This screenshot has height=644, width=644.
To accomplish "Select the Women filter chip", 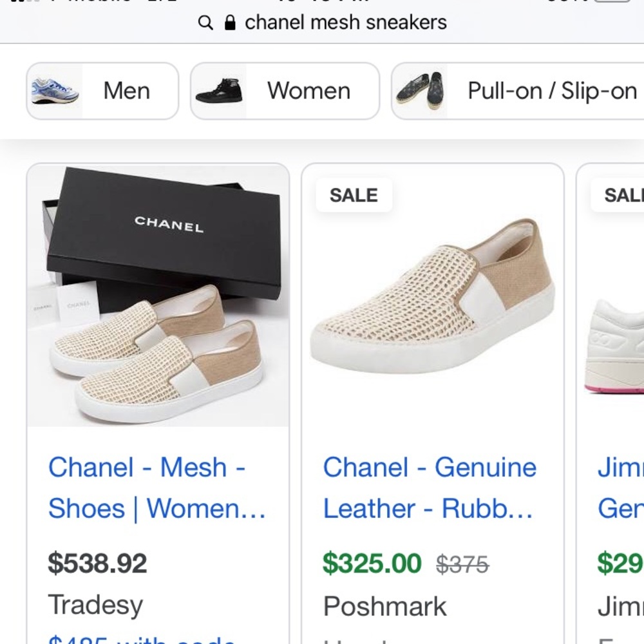I will click(285, 91).
